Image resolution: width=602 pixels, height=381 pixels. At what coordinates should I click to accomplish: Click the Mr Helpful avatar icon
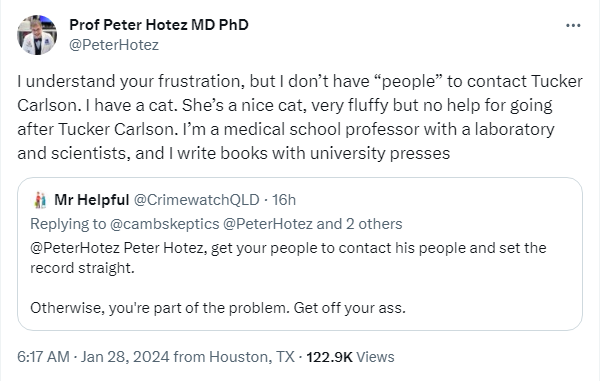click(40, 200)
